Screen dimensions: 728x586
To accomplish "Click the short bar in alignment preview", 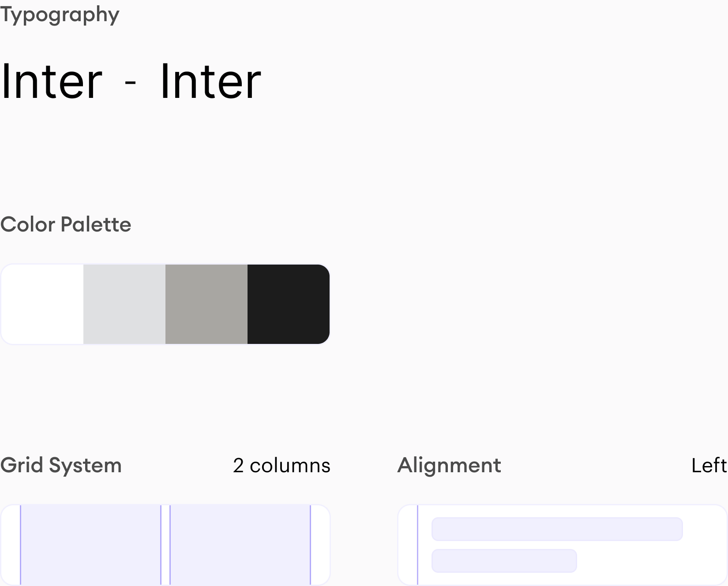I will click(x=504, y=561).
